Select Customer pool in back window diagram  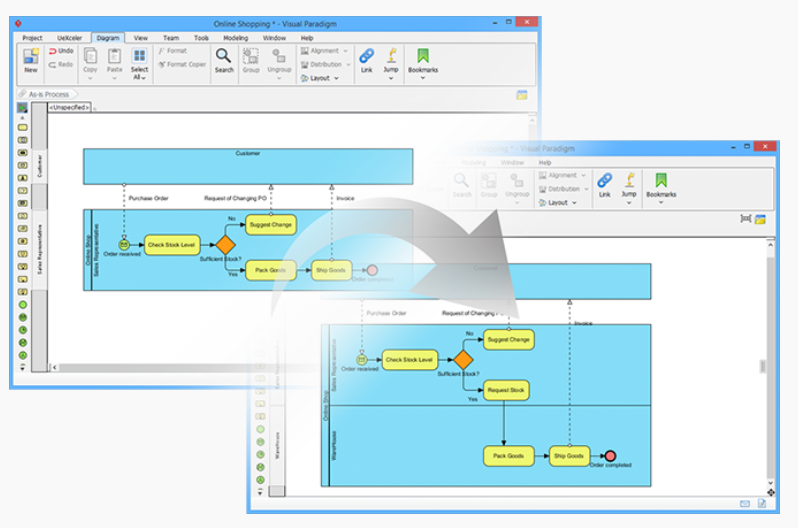pos(248,166)
